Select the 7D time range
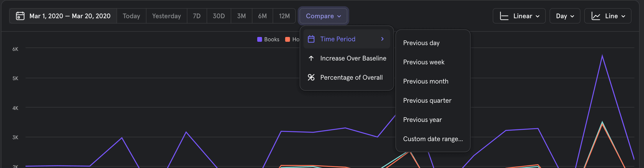644x168 pixels. click(197, 16)
